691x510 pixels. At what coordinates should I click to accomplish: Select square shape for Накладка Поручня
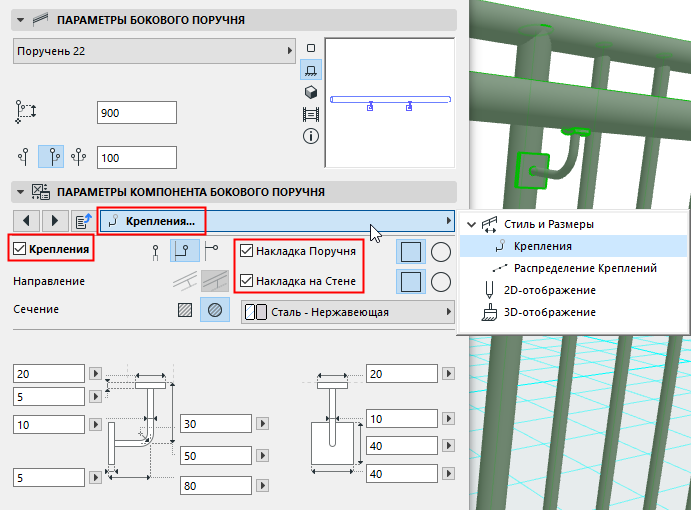tap(411, 252)
